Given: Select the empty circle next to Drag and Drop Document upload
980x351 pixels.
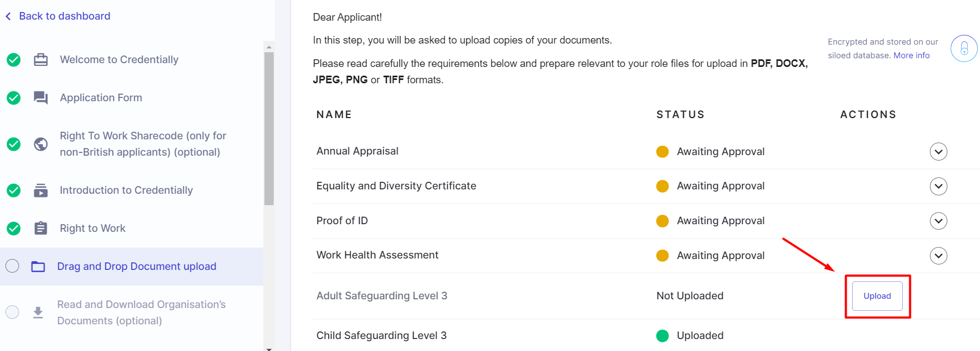Looking at the screenshot, I should 12,266.
